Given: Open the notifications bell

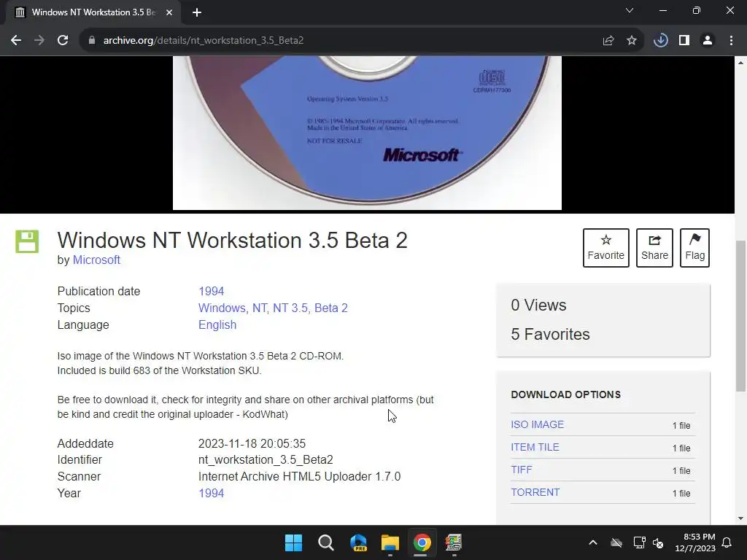Looking at the screenshot, I should 727,542.
